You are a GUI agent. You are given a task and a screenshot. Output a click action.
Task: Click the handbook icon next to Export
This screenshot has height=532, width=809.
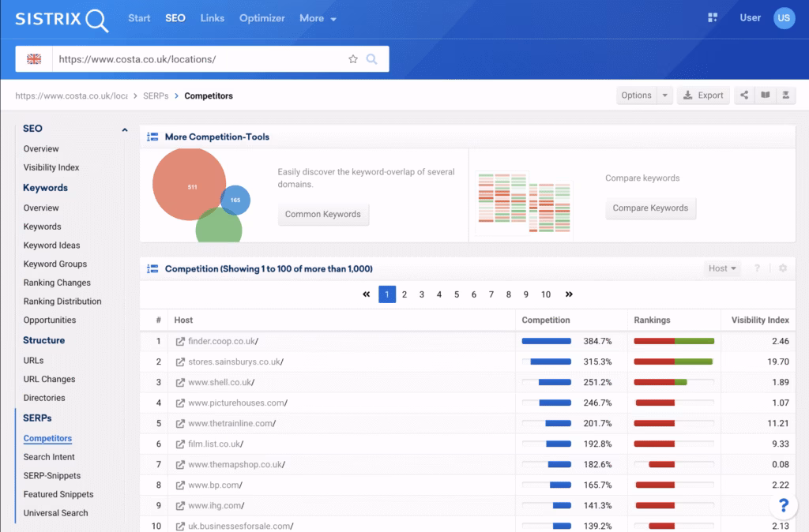coord(764,95)
